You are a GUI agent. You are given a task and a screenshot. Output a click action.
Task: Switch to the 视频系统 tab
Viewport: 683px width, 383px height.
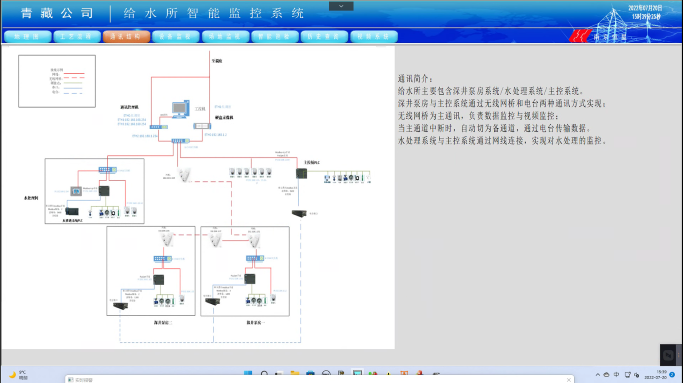[x=374, y=37]
